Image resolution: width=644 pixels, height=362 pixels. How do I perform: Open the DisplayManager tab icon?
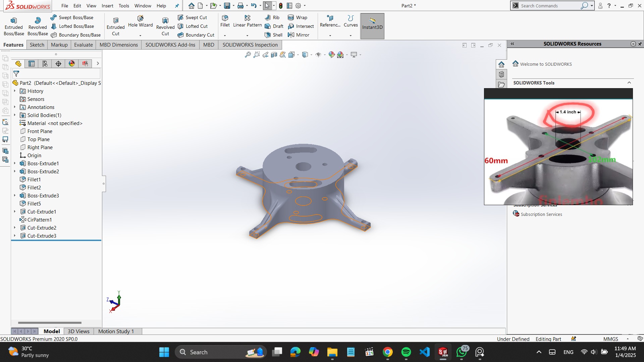[x=72, y=64]
